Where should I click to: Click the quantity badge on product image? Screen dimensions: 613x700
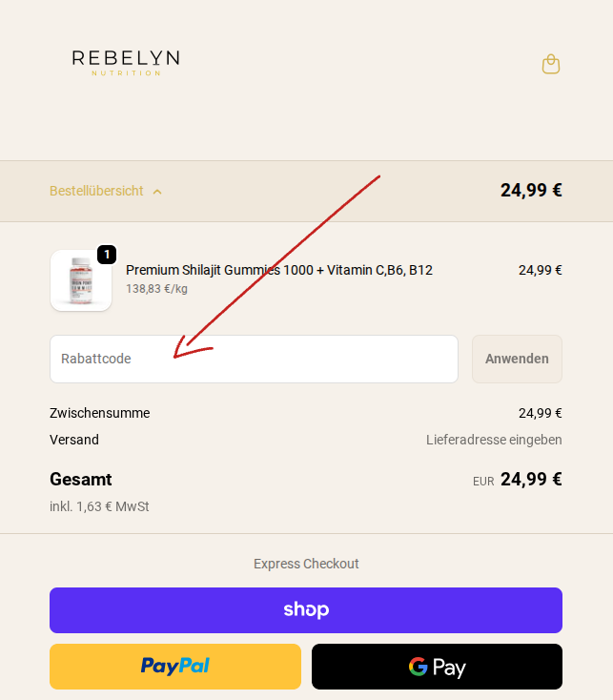(x=107, y=255)
